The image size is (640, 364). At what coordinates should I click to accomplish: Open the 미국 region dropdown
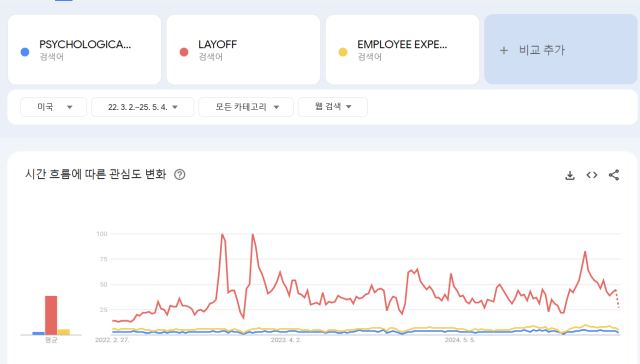coord(53,107)
